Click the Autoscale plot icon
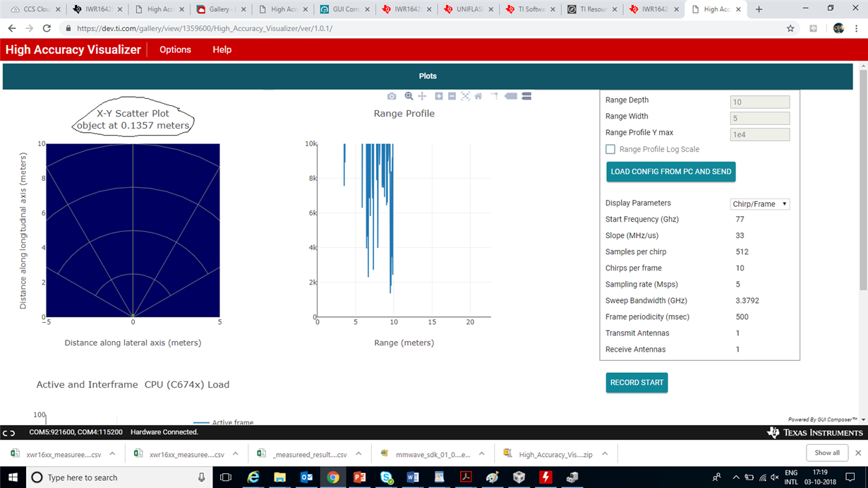Image resolution: width=868 pixels, height=488 pixels. pos(466,96)
